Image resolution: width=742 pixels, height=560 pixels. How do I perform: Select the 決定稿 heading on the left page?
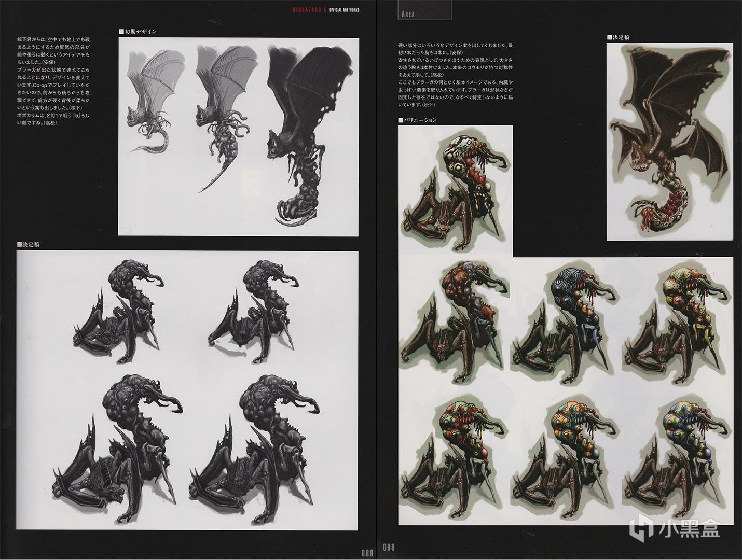click(28, 244)
